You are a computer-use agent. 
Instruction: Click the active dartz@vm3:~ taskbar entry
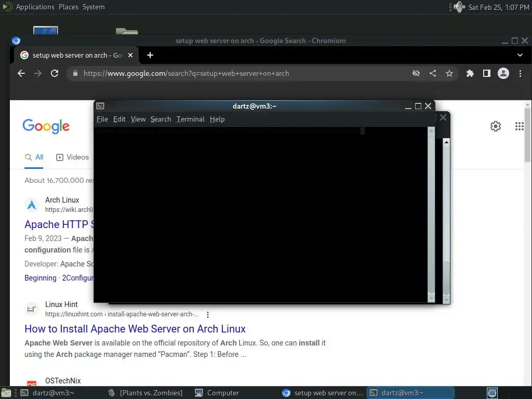(410, 393)
